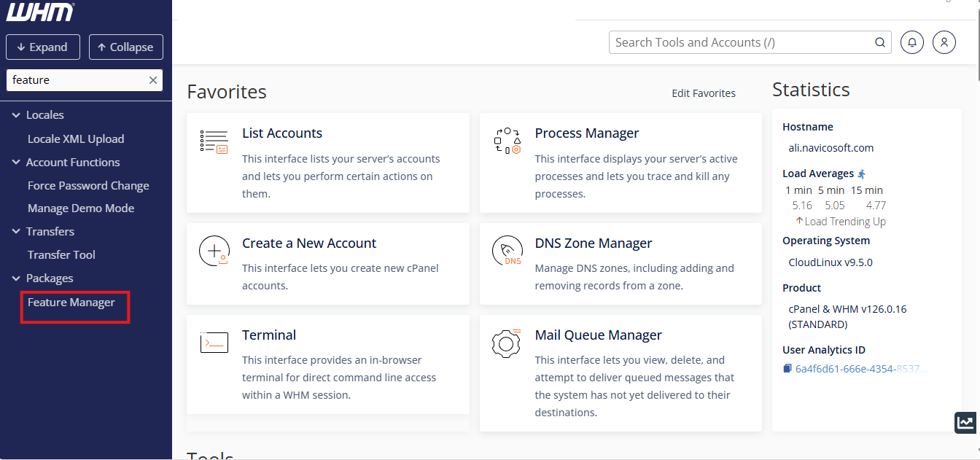
Task: Collapse the Transfers sidebar section
Action: coord(16,232)
